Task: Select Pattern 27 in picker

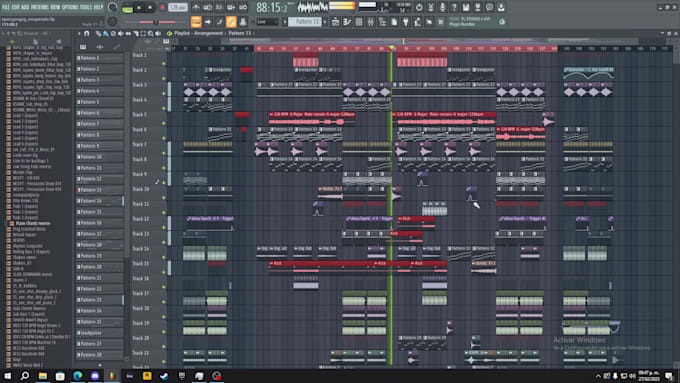Action: (99, 344)
